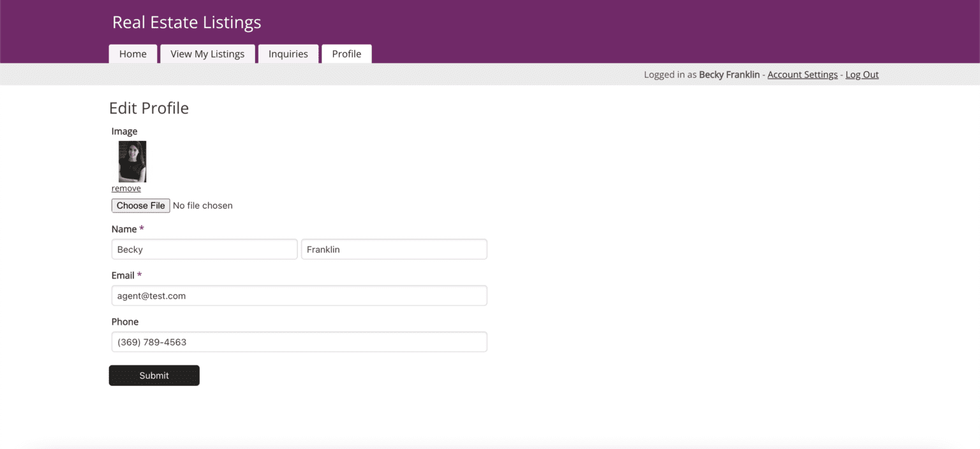Log Out of Becky Franklin's account

pos(862,75)
